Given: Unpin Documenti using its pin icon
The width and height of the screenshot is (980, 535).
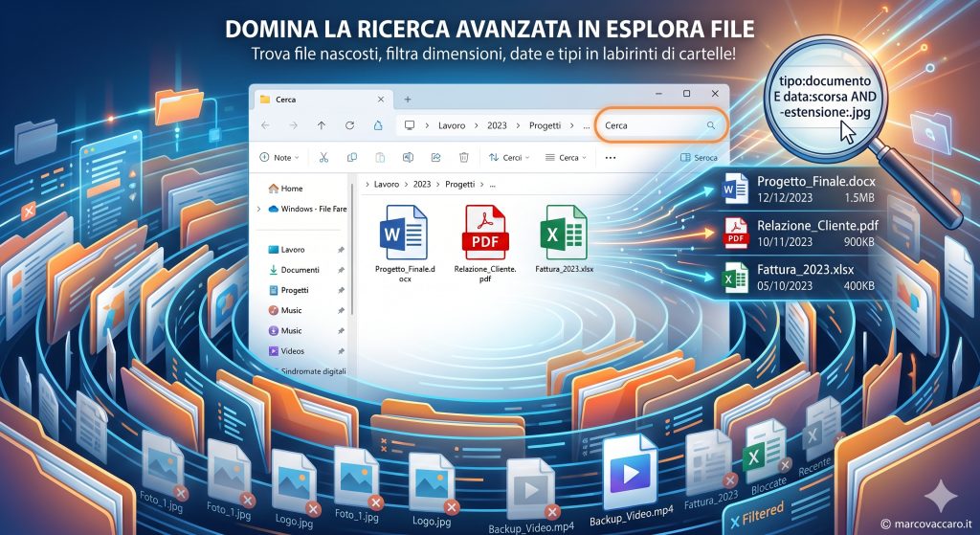Looking at the screenshot, I should pos(342,270).
